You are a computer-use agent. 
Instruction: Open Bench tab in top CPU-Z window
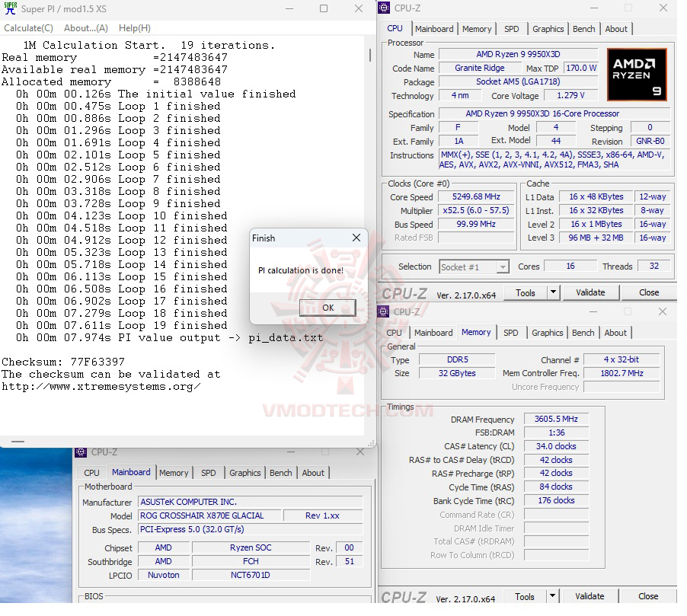(x=584, y=29)
